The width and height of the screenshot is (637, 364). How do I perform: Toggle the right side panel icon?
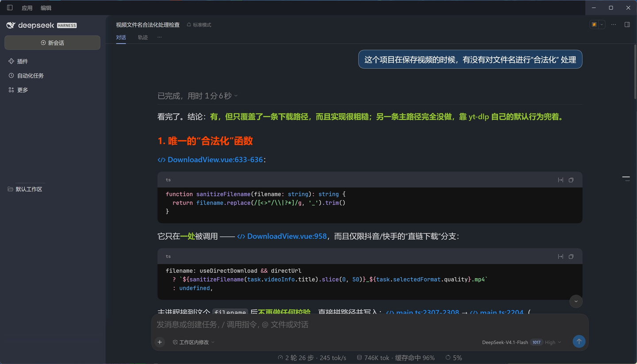627,25
